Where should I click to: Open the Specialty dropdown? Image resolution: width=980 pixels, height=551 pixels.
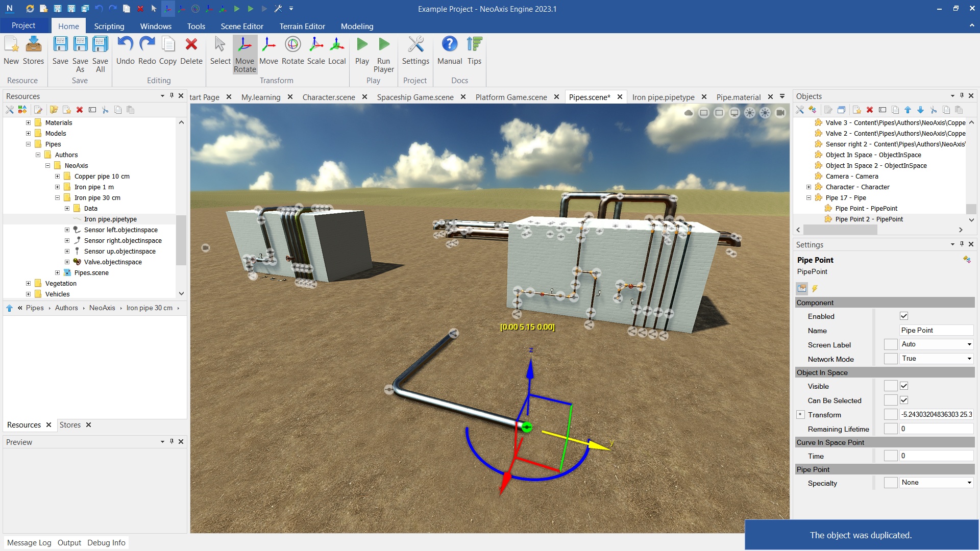(969, 483)
